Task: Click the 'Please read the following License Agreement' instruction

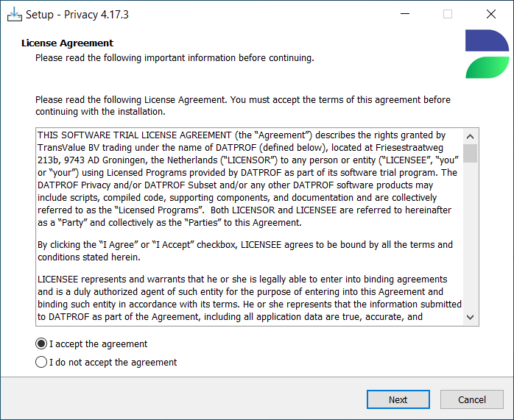Action: click(243, 105)
